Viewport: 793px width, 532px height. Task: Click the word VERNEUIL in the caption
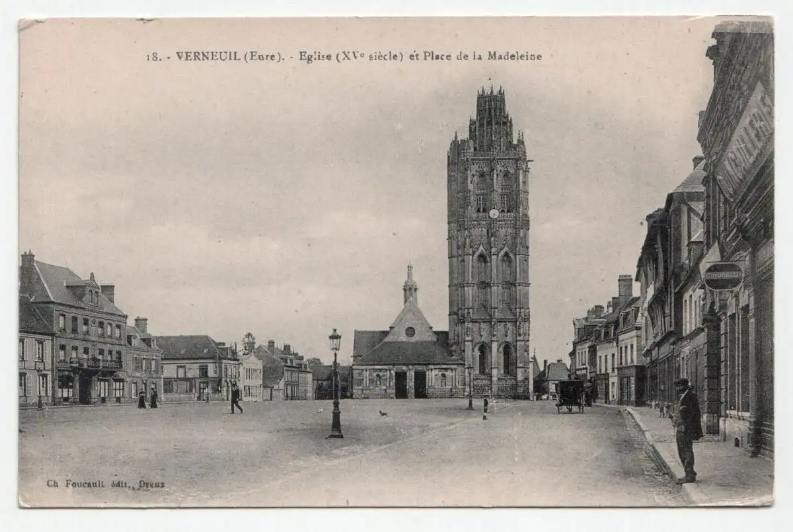(x=208, y=56)
